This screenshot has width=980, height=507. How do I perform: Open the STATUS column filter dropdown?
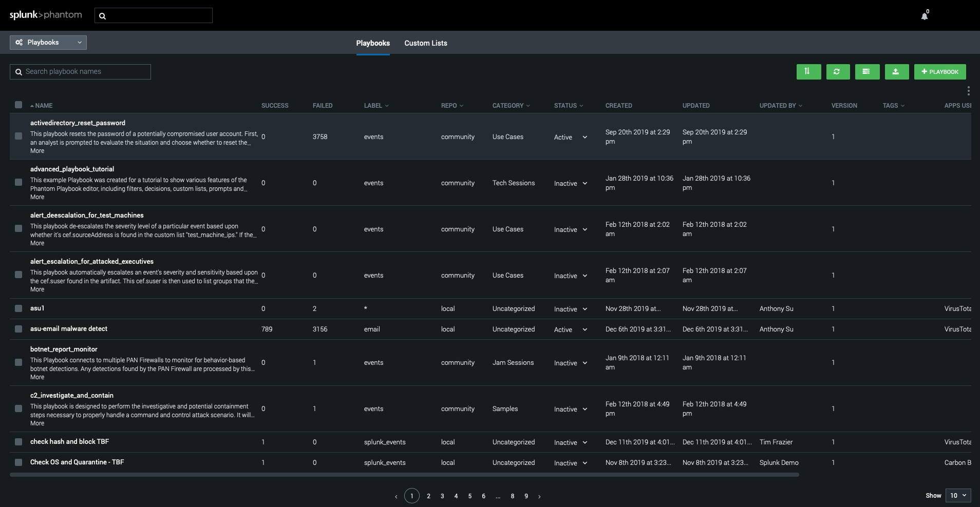tap(569, 106)
